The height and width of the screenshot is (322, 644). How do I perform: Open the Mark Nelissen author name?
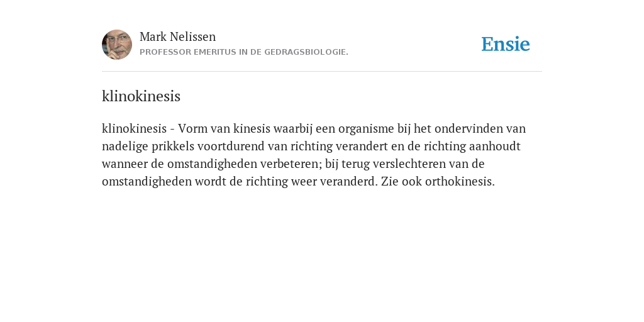(177, 36)
